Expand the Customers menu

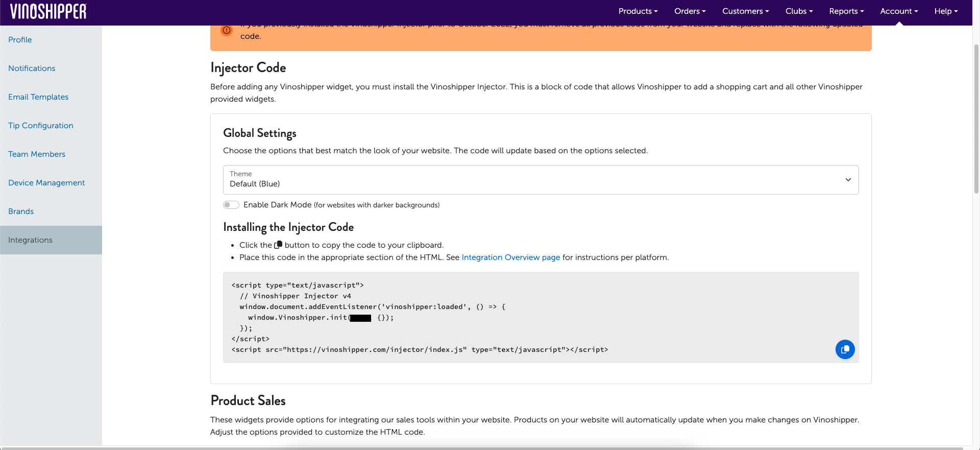(x=745, y=11)
